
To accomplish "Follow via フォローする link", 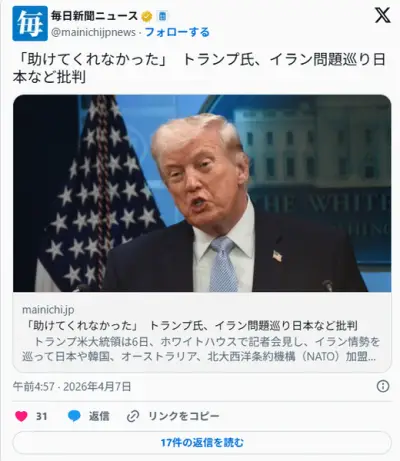I will (x=177, y=32).
